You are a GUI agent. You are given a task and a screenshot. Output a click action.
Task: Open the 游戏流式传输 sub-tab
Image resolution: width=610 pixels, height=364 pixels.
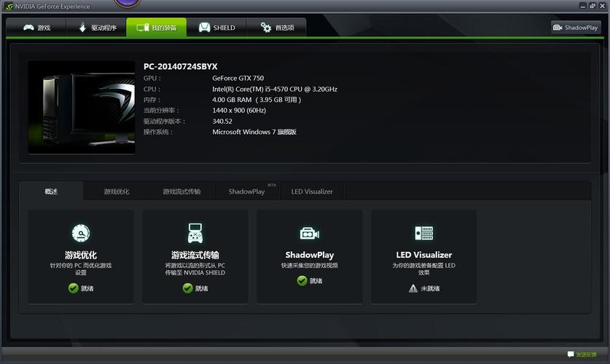(181, 191)
